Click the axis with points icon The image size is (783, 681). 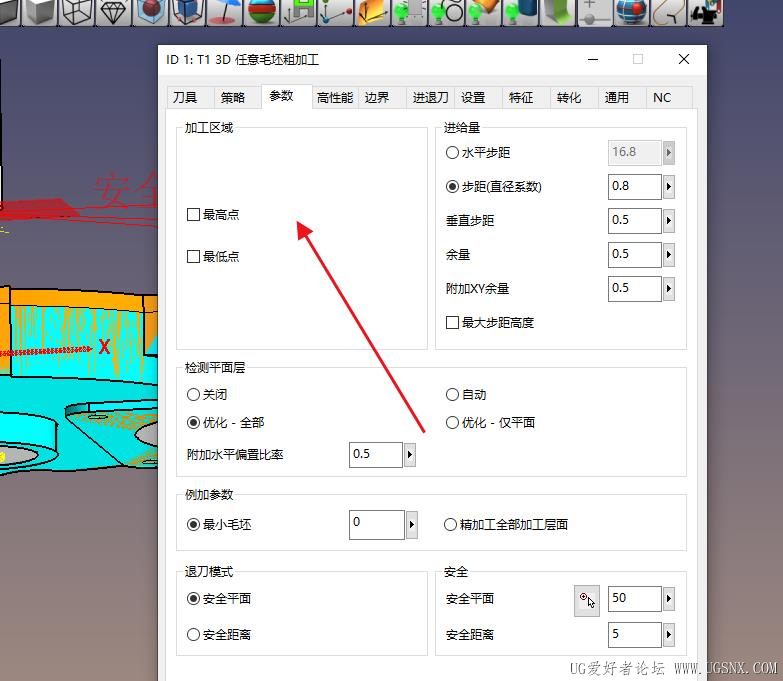335,11
